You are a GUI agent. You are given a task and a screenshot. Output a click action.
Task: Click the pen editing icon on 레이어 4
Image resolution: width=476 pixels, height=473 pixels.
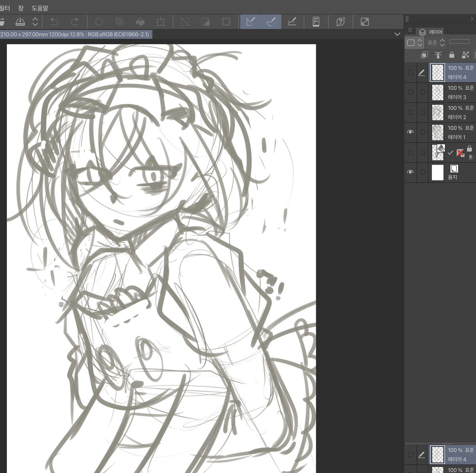click(x=422, y=73)
